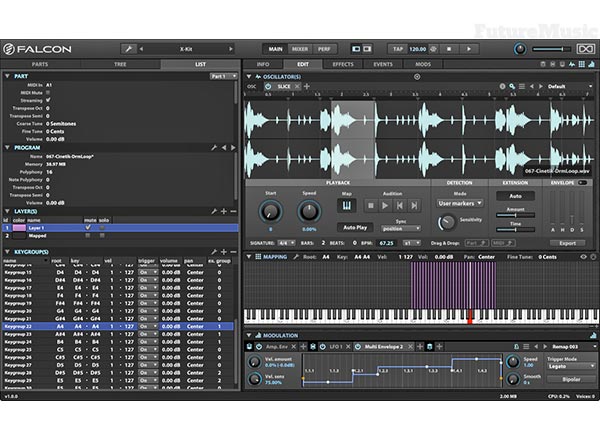Collapse the PART section
This screenshot has width=600, height=440.
(7, 76)
